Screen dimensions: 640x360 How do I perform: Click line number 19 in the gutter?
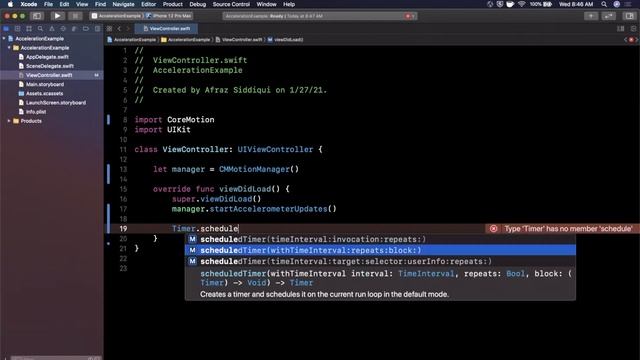click(x=123, y=229)
